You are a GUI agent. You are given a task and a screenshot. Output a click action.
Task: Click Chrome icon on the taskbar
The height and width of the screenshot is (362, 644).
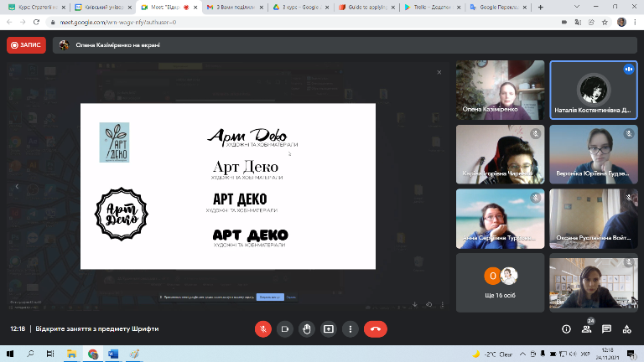coord(93,354)
